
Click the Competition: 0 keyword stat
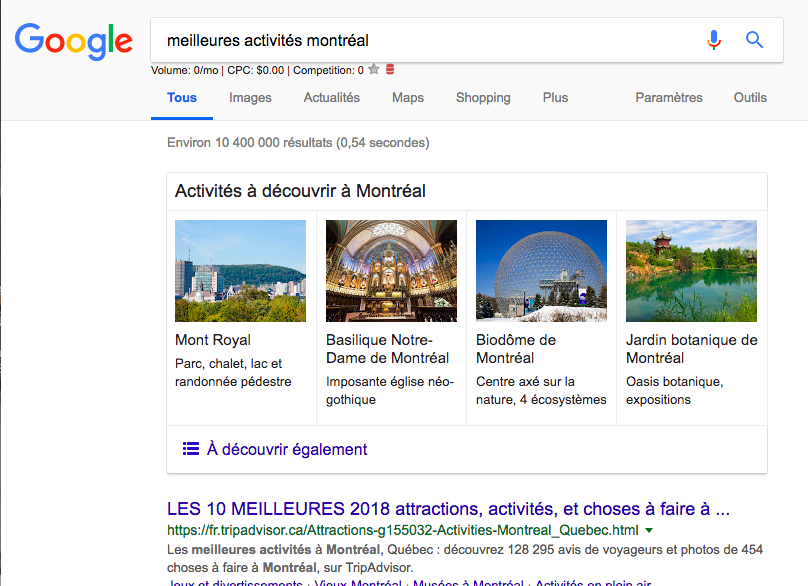[x=328, y=70]
